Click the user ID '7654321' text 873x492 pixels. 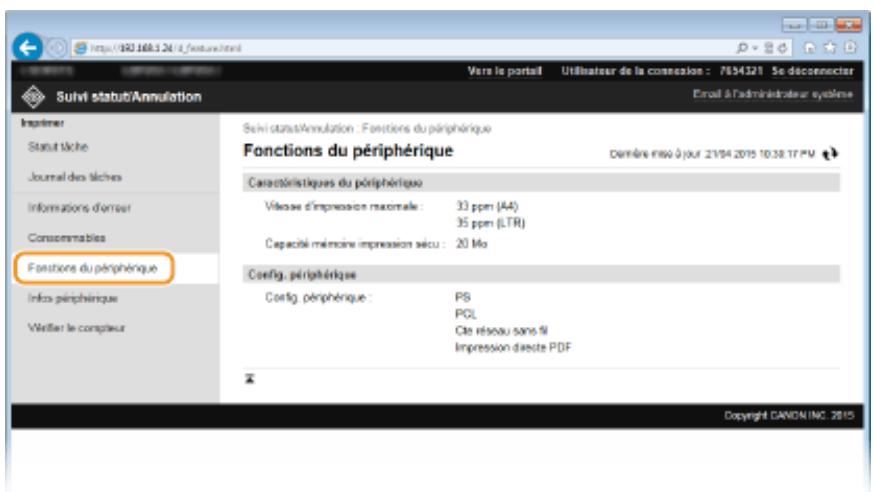coord(740,71)
